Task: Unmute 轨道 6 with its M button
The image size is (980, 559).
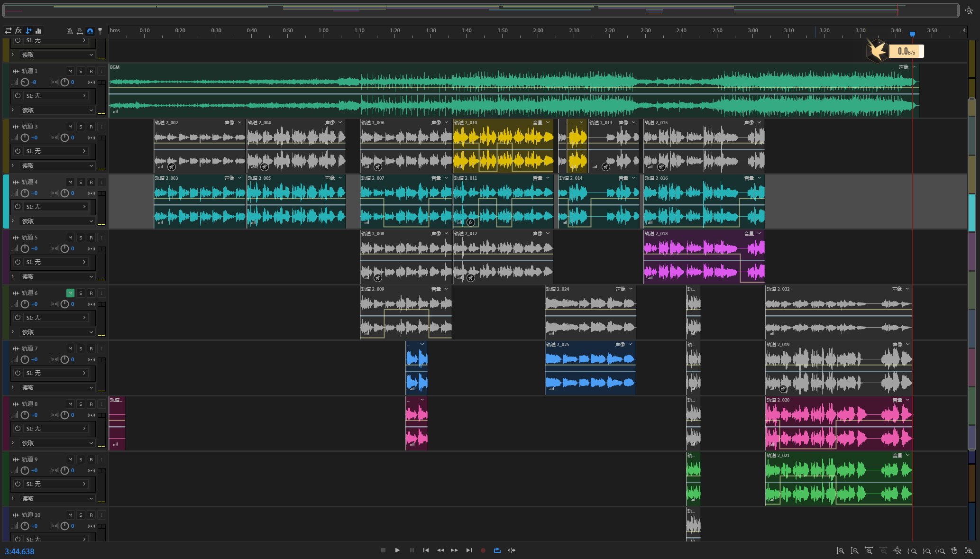Action: tap(70, 293)
